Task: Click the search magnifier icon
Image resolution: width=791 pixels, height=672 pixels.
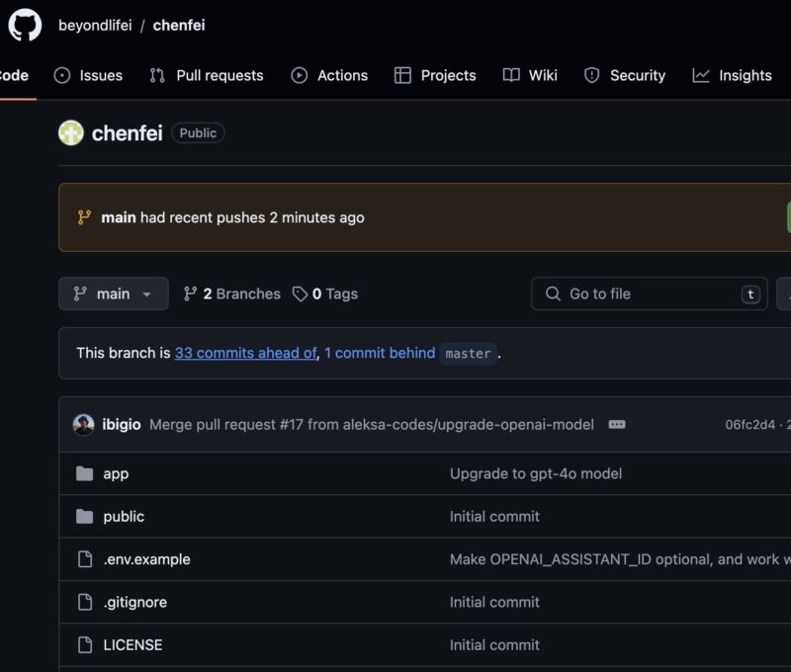Action: click(553, 294)
